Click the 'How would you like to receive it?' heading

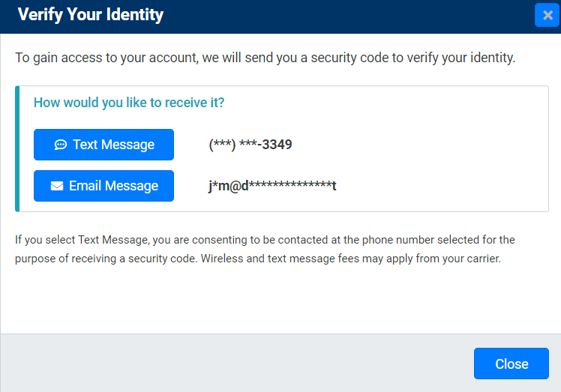pos(129,103)
